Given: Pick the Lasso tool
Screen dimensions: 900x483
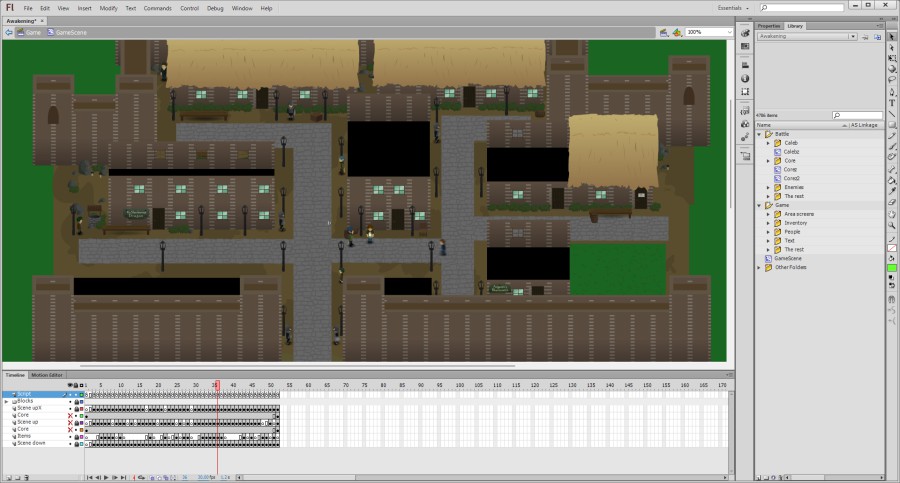Looking at the screenshot, I should [892, 80].
